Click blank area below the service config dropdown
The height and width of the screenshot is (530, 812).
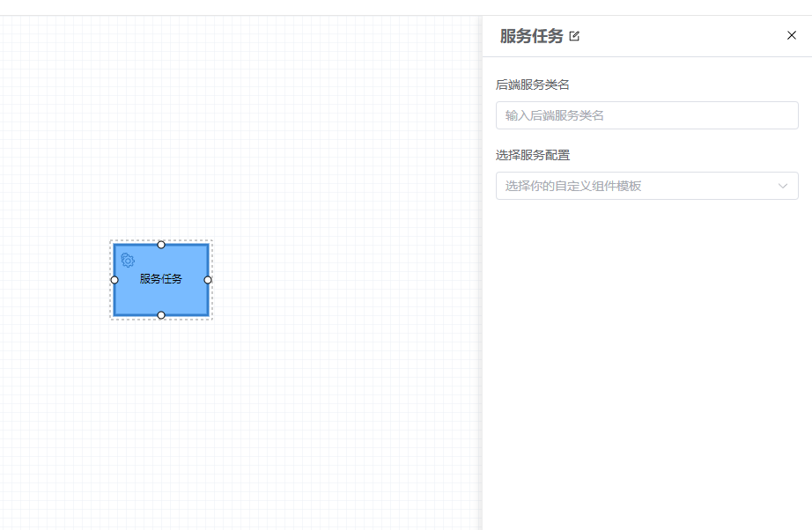pos(646,352)
